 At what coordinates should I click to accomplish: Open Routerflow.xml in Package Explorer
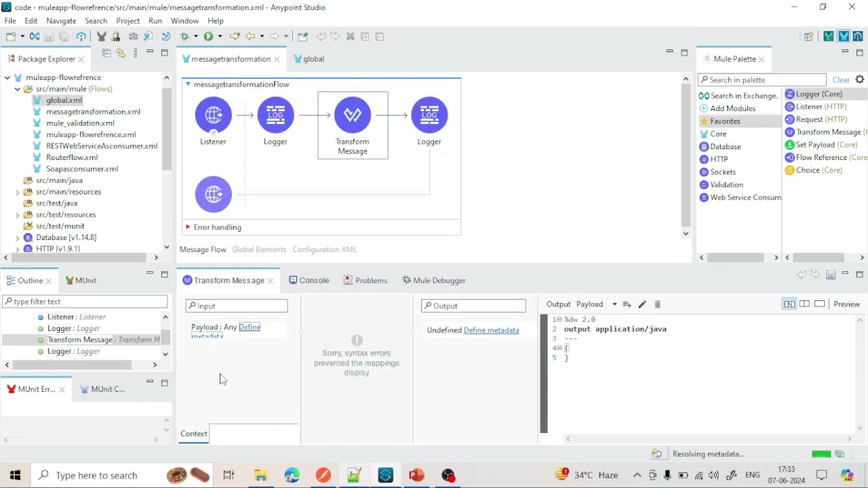[72, 157]
